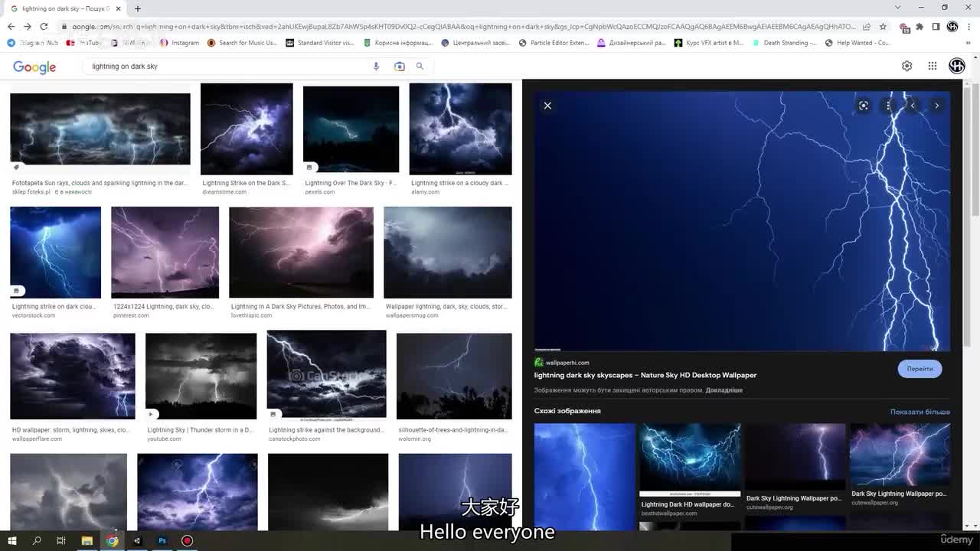The image size is (980, 551).
Task: Open the Nature Sky HD Desktop Wallpaper title
Action: [x=645, y=375]
